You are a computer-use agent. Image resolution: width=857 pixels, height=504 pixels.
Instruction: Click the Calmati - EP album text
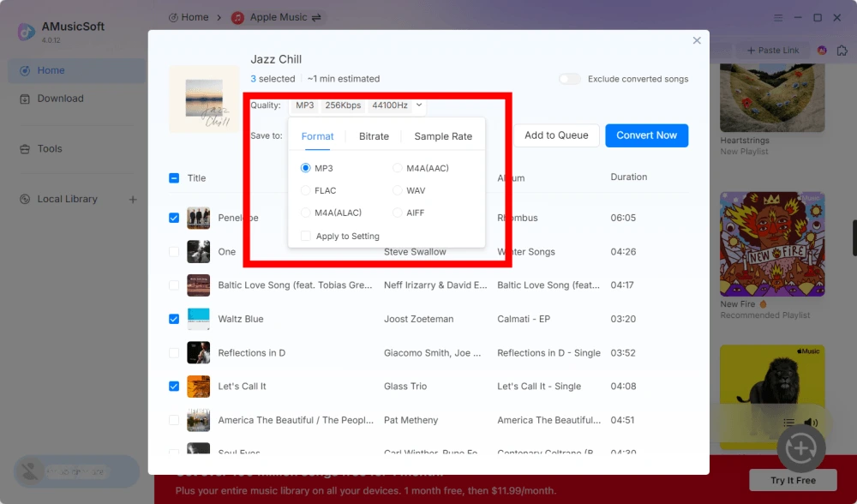(x=524, y=319)
